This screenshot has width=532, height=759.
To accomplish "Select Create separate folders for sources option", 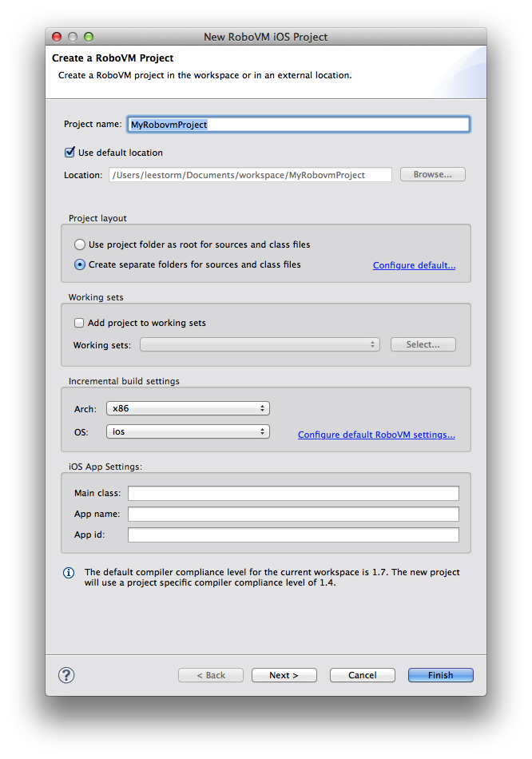I will (80, 264).
